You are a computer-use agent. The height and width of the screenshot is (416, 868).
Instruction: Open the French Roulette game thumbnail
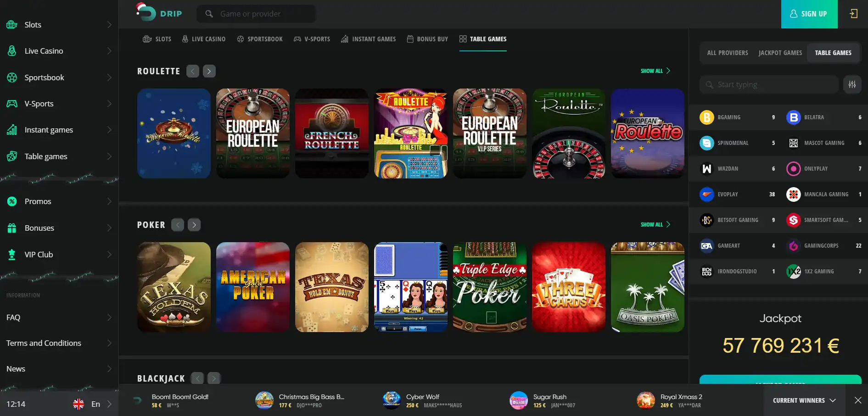pyautogui.click(x=332, y=133)
